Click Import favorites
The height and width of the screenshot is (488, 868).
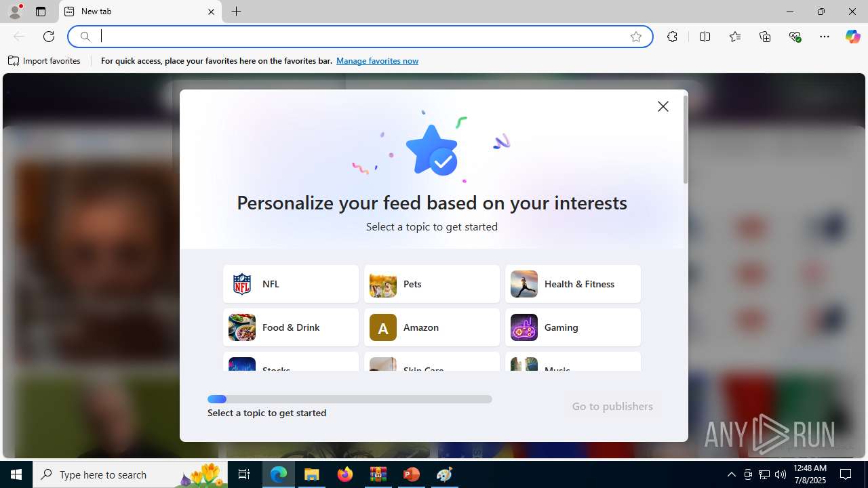click(45, 61)
